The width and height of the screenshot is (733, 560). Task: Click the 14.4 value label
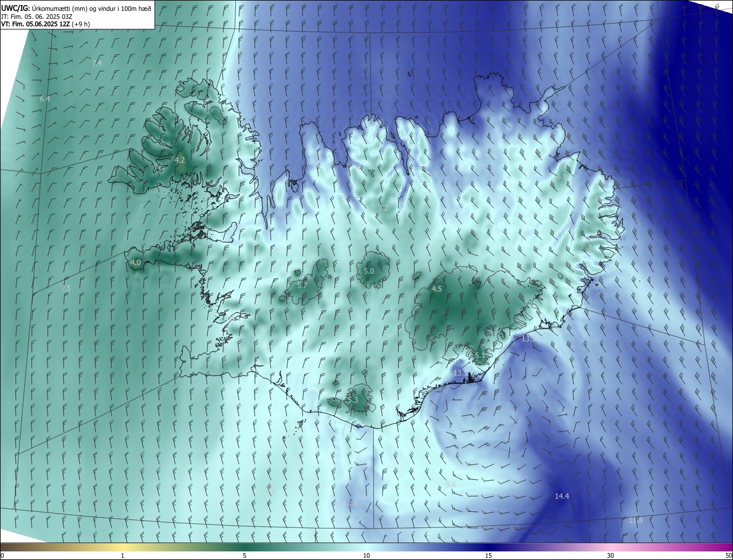tap(562, 496)
